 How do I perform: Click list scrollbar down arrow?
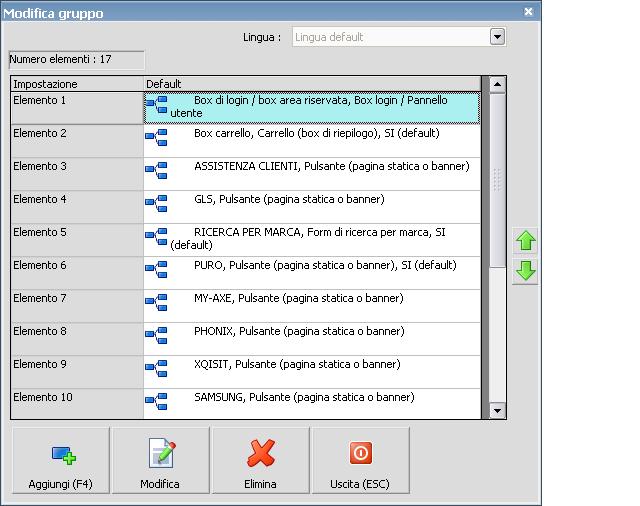coord(497,411)
